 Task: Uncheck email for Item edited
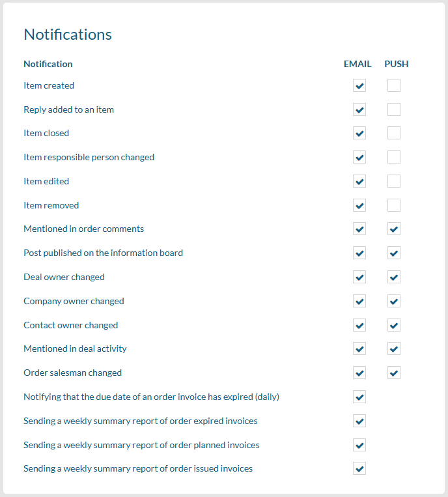[x=359, y=181]
